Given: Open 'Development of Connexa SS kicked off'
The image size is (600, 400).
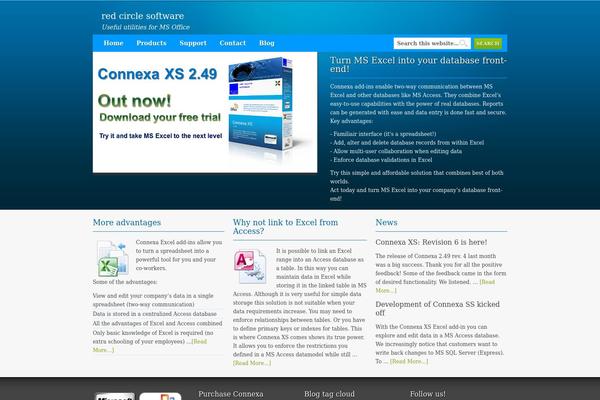Looking at the screenshot, I should pyautogui.click(x=437, y=309).
